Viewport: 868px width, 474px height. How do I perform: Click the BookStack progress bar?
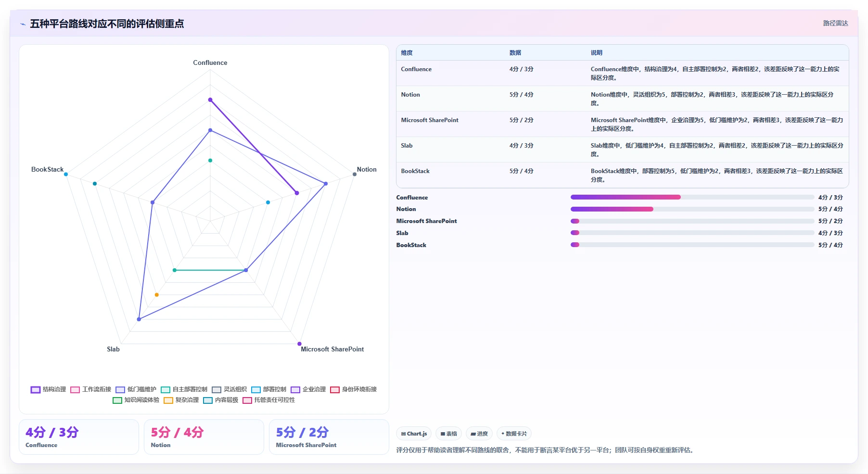tap(692, 245)
